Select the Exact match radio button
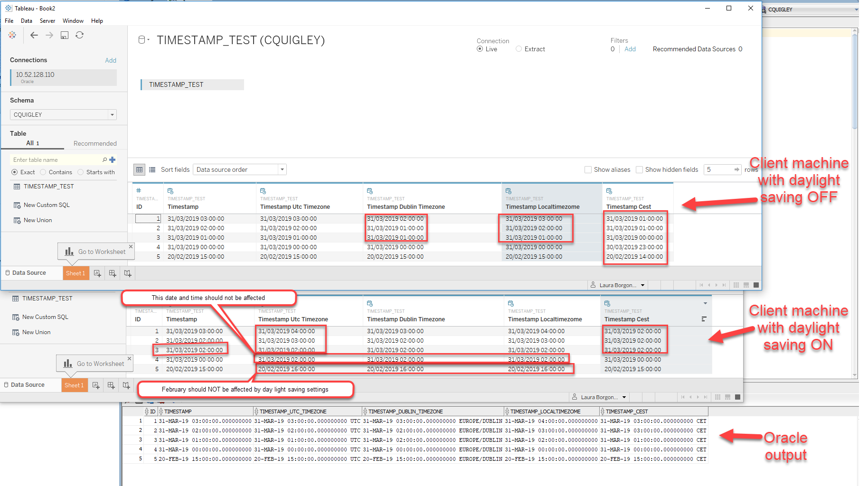 pos(14,172)
